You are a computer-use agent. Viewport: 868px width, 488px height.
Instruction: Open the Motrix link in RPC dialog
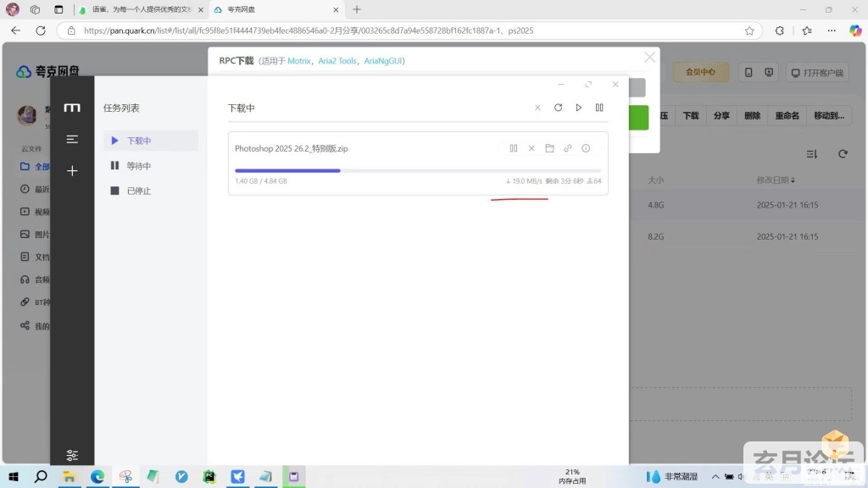click(299, 61)
